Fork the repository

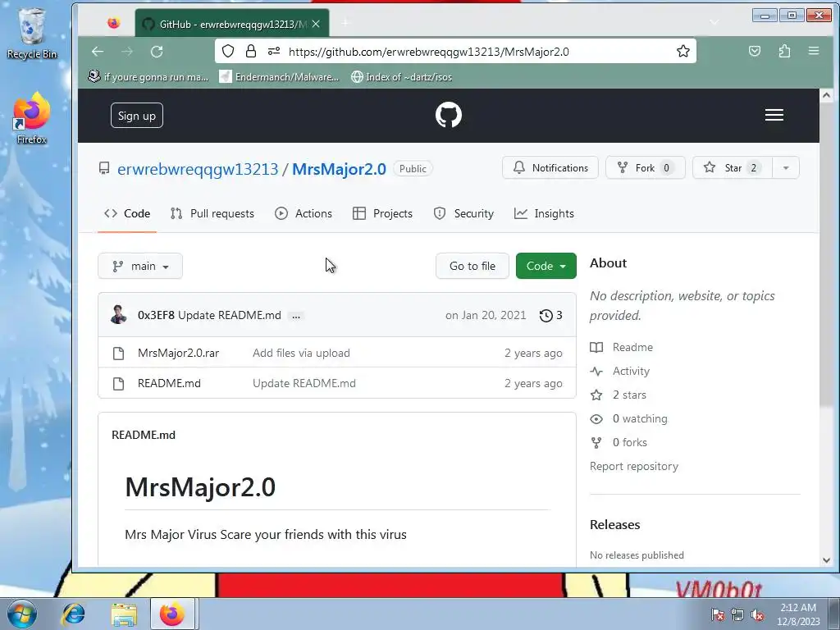click(x=645, y=168)
